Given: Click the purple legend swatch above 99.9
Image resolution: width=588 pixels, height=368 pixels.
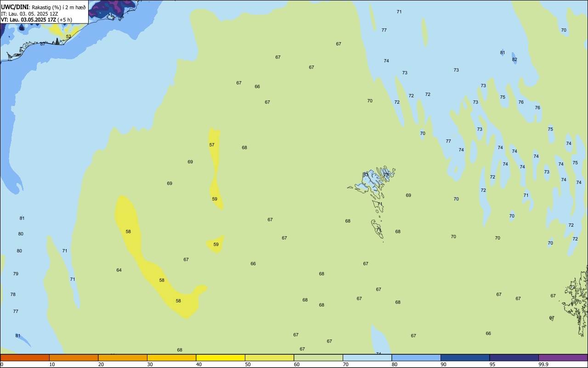Looking at the screenshot, I should pyautogui.click(x=563, y=357).
